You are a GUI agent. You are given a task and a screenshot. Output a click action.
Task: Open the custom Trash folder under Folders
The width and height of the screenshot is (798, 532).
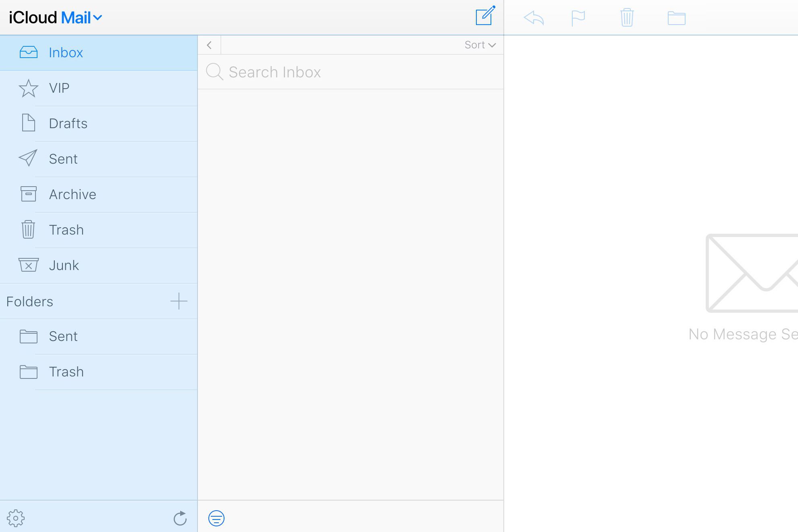click(x=99, y=372)
